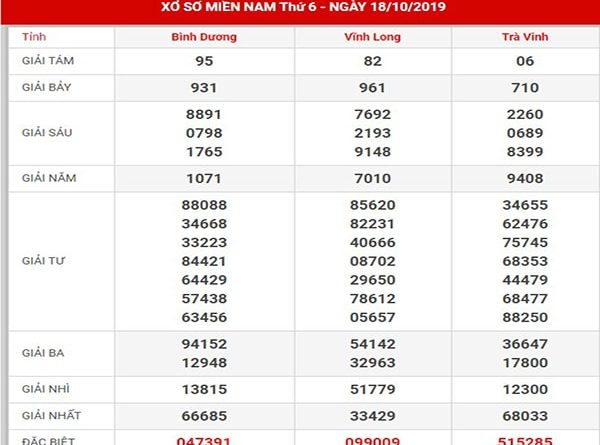Viewport: 600px width, 445px height.
Task: Click the number 33223
Action: pos(204,242)
